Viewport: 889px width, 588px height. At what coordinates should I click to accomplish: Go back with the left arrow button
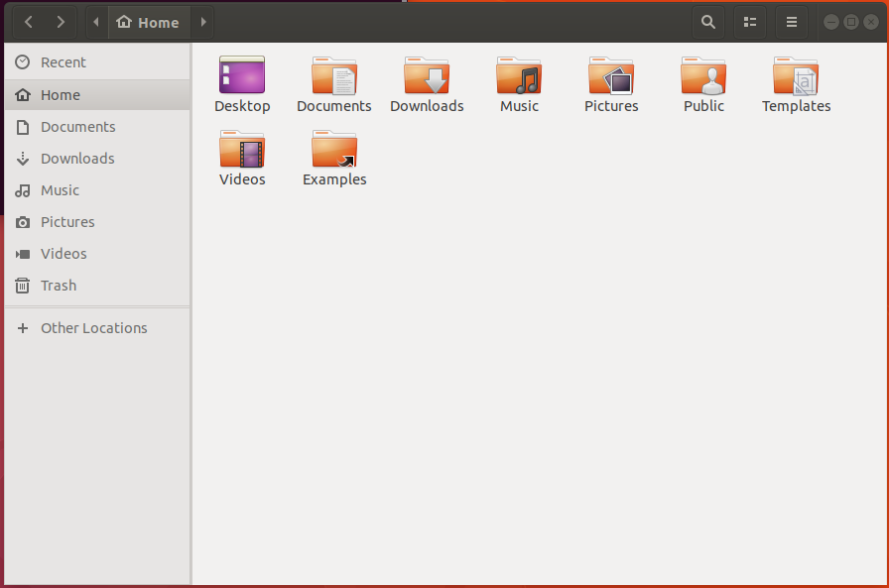(29, 22)
